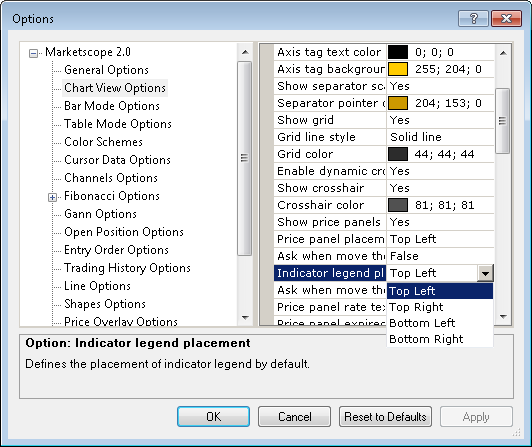This screenshot has height=447, width=532.
Task: Select Table Mode Options in the tree
Action: pos(118,124)
